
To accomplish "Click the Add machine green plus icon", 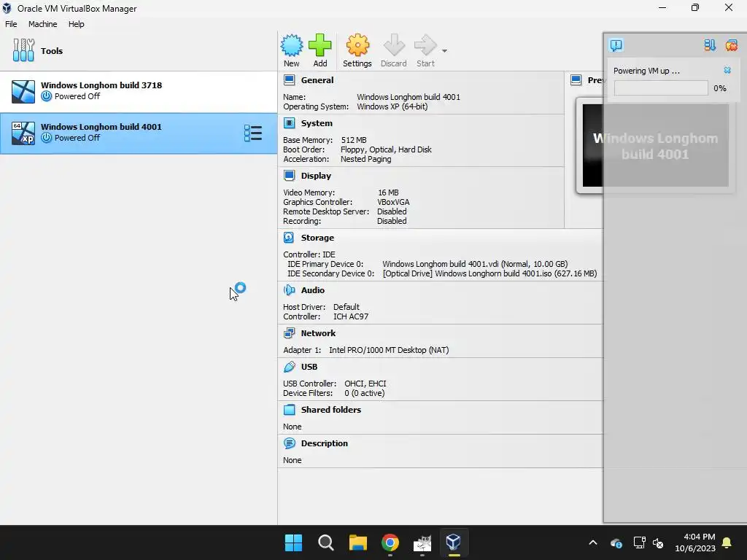I will tap(320, 46).
